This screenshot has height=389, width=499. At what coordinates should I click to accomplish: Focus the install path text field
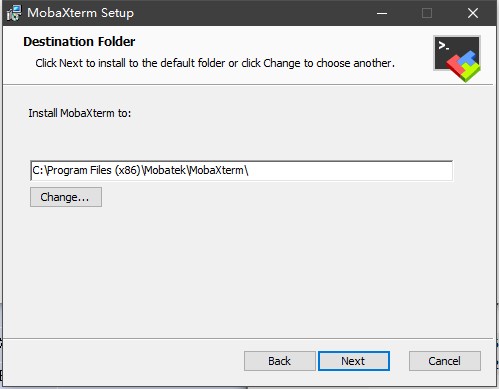(241, 171)
